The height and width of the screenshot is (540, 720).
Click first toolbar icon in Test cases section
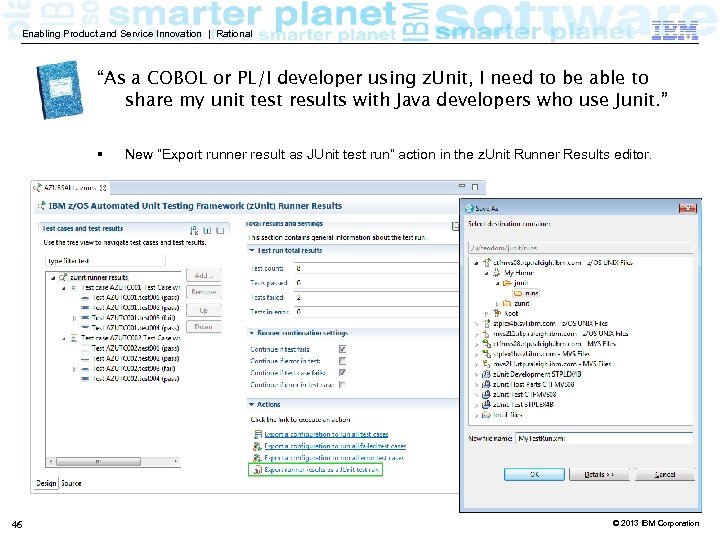click(x=195, y=230)
